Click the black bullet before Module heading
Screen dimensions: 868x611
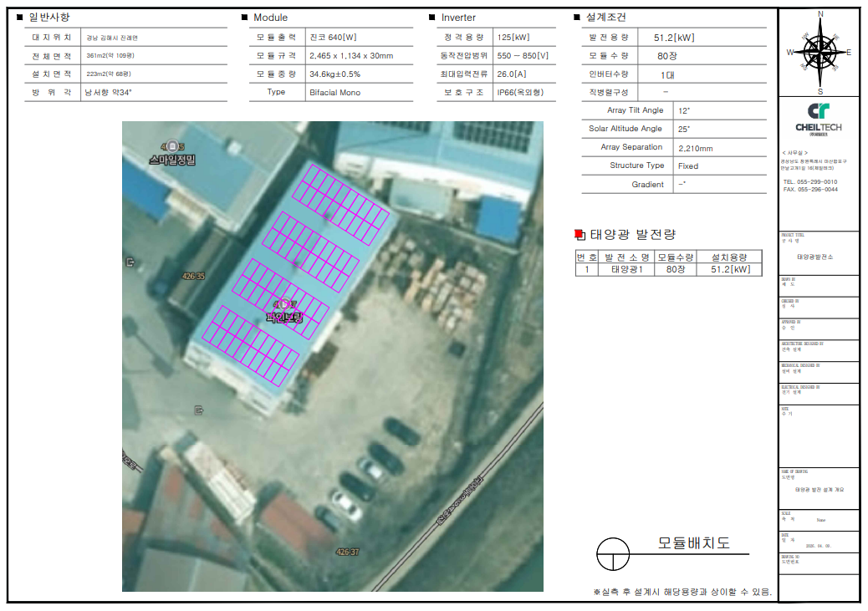244,18
